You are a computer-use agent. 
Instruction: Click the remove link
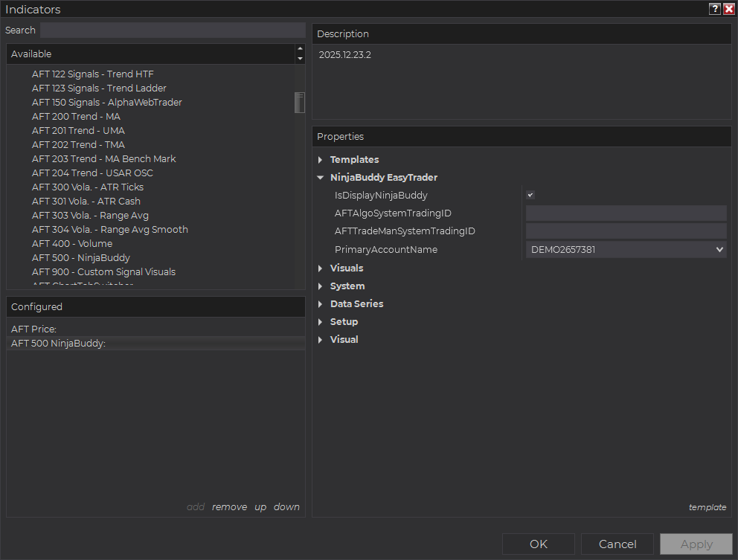[x=229, y=506]
